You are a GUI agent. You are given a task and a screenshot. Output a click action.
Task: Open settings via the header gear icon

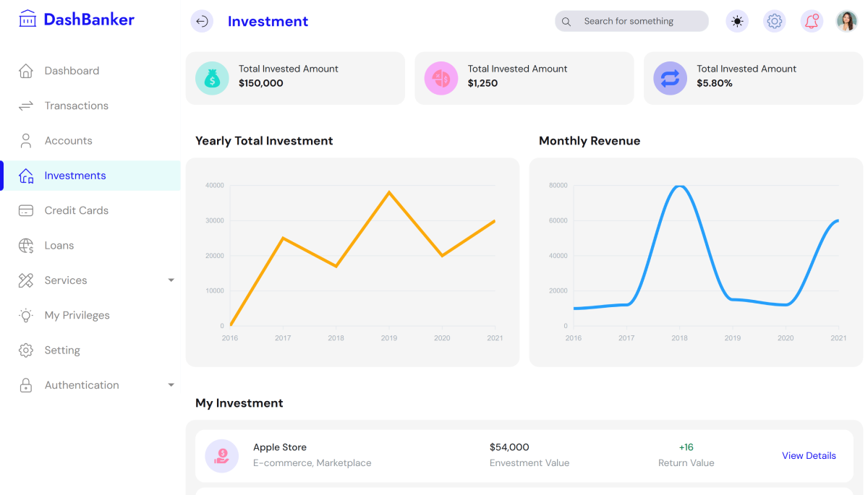point(774,22)
